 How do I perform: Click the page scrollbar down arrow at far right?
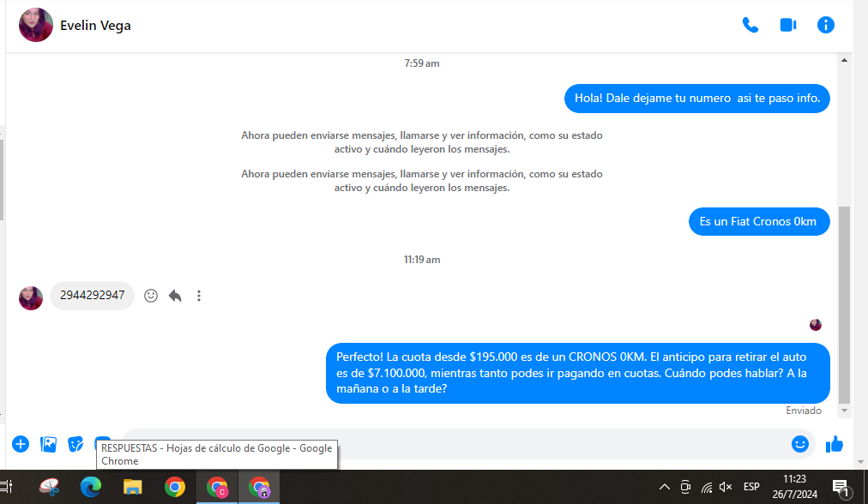click(x=860, y=461)
